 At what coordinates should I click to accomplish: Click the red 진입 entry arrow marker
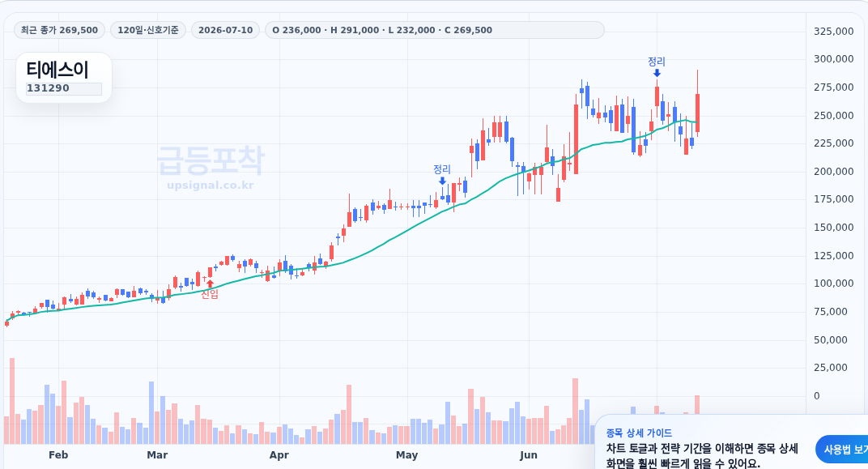[x=210, y=284]
